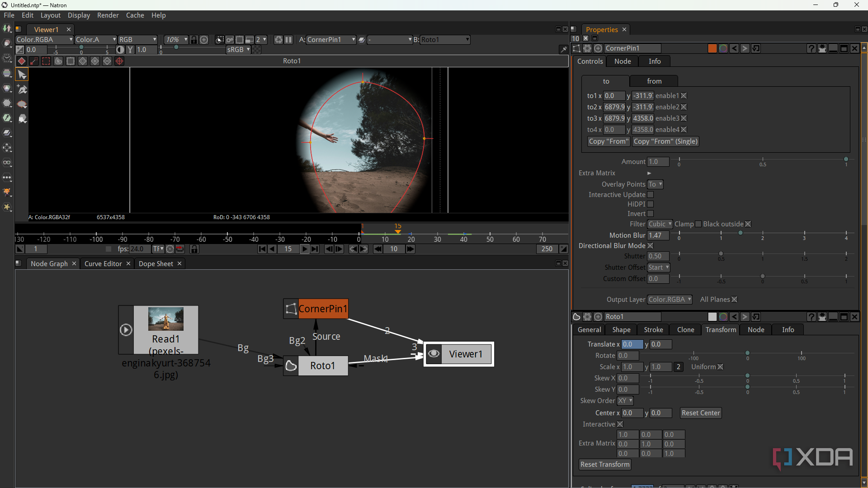Jump to last frame on timeline

click(315, 249)
